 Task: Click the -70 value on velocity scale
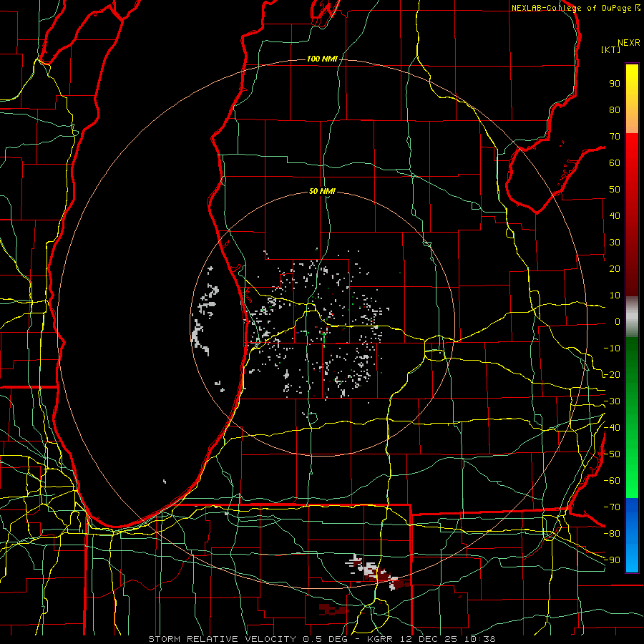pyautogui.click(x=612, y=507)
